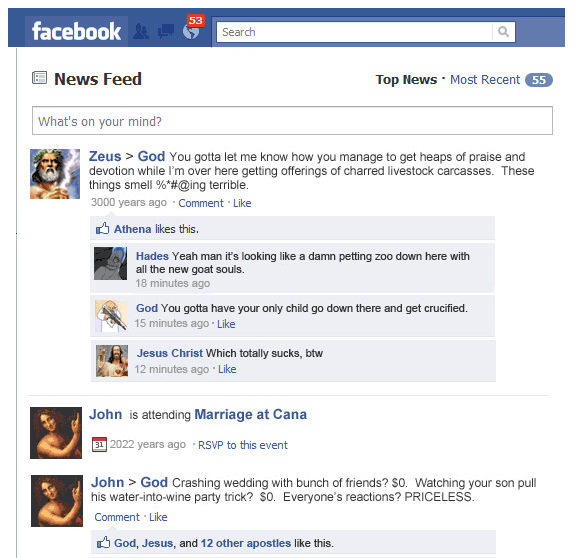Open 12 other apostles list

coord(246,543)
